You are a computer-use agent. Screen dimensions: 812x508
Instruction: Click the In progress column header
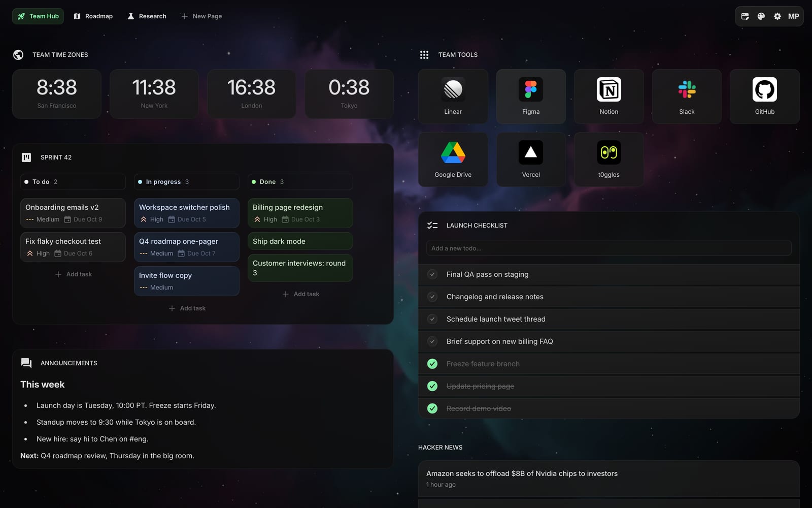187,182
